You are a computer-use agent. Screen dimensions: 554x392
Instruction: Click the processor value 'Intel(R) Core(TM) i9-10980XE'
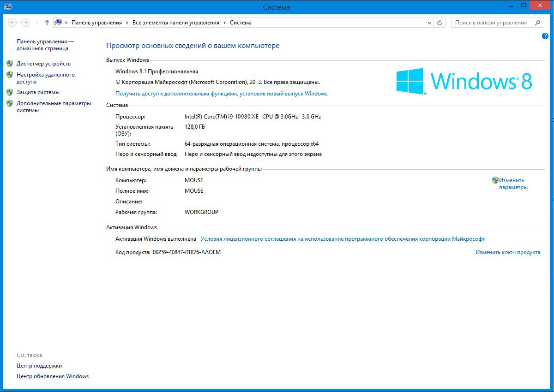(x=222, y=117)
